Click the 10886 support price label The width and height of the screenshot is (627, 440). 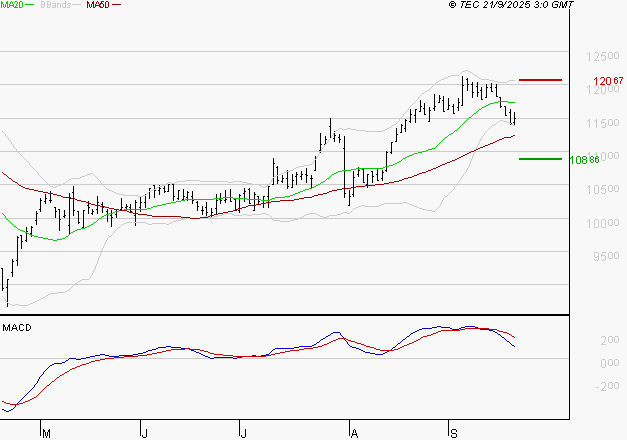point(584,159)
